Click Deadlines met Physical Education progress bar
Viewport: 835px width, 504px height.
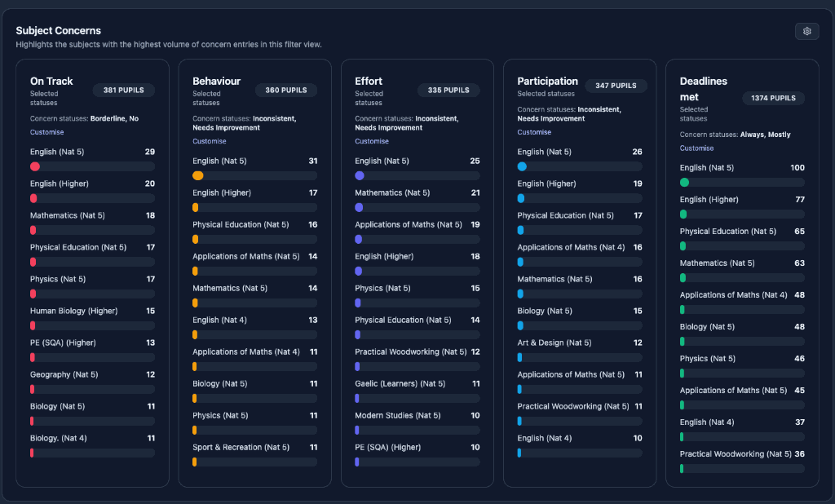[742, 246]
